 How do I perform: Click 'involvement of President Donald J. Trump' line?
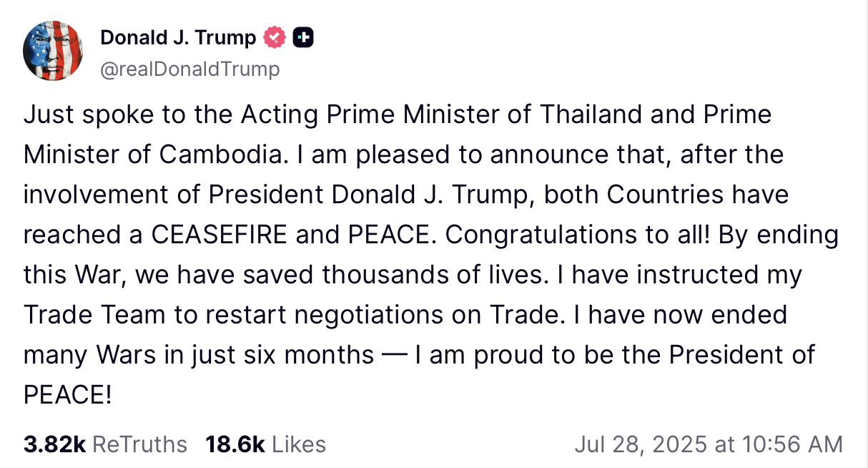tap(275, 195)
